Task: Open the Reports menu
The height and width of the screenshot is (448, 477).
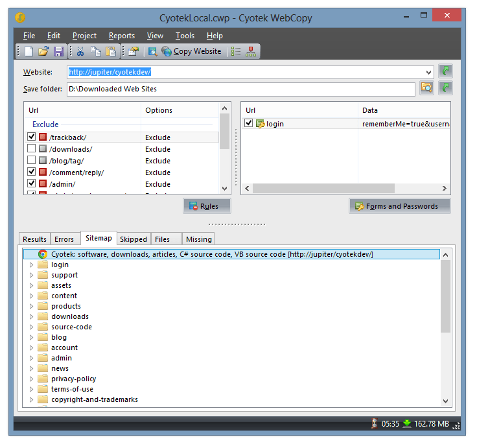Action: pyautogui.click(x=122, y=36)
